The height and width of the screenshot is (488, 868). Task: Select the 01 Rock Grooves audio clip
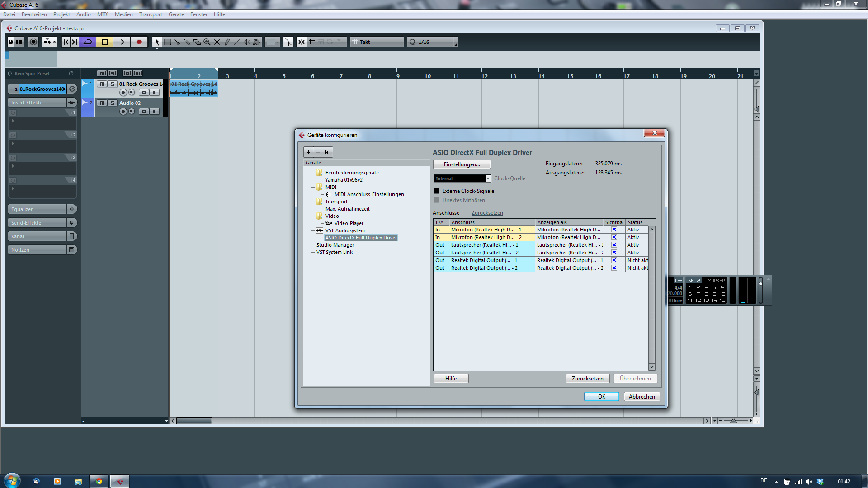(x=194, y=89)
